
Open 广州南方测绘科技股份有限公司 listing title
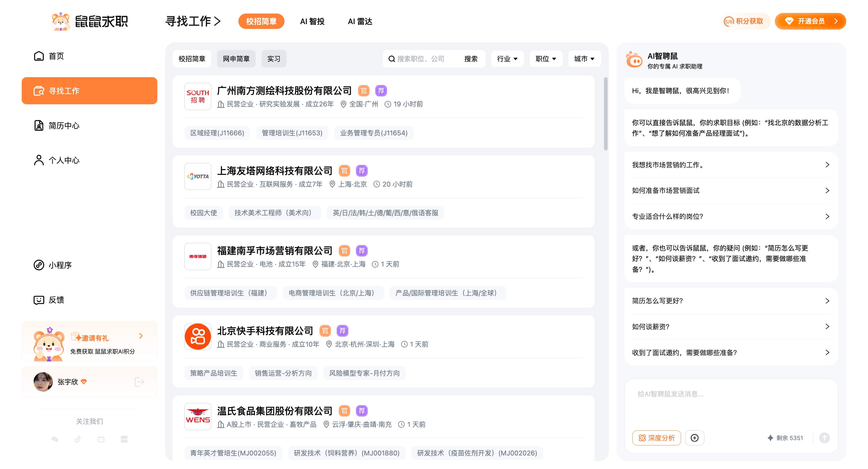(x=284, y=91)
